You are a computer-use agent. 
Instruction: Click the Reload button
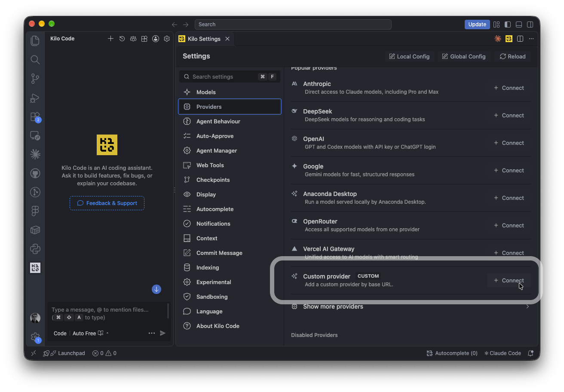click(512, 56)
